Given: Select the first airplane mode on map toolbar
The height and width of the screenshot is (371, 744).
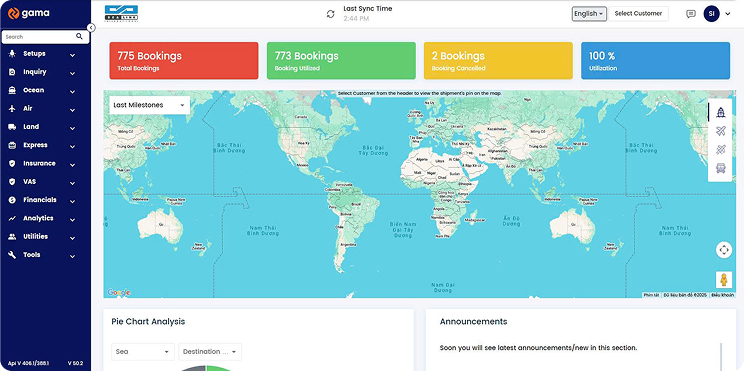Looking at the screenshot, I should 721,131.
